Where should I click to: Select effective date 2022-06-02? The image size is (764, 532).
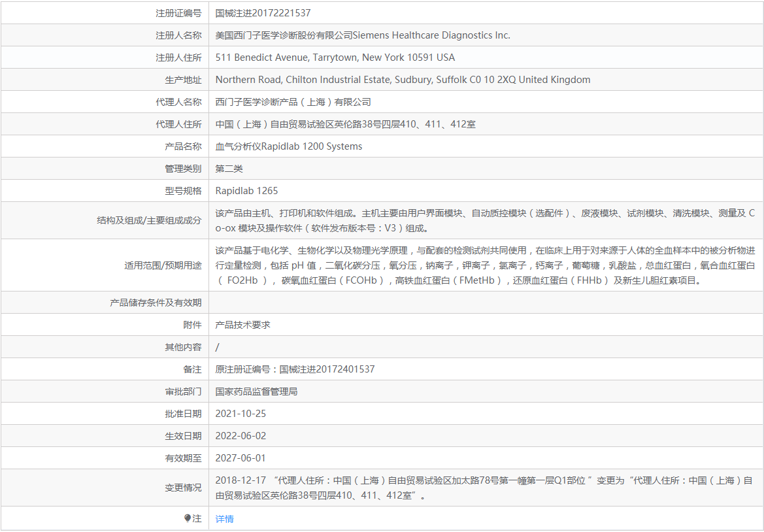pos(241,435)
